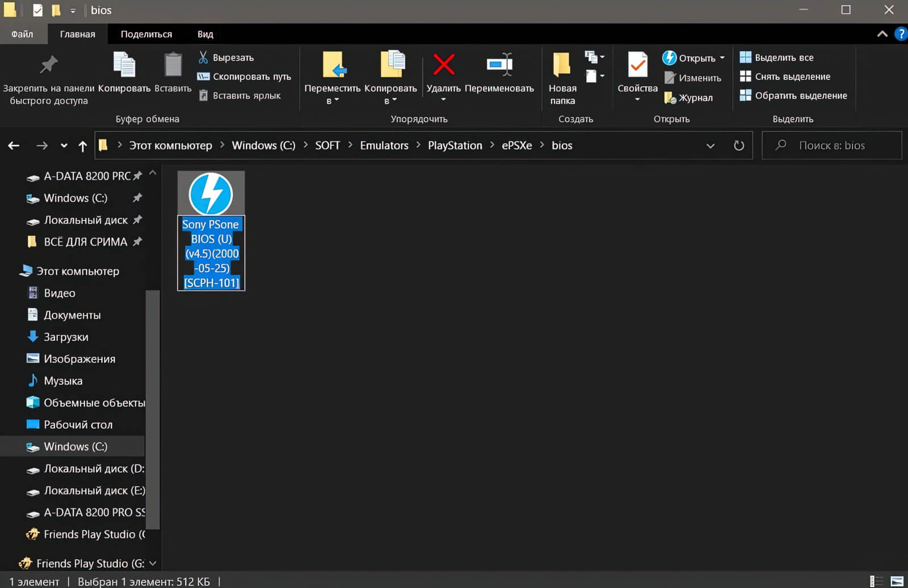Go forward with the right arrow
Screen dimensions: 908x588
[42, 146]
